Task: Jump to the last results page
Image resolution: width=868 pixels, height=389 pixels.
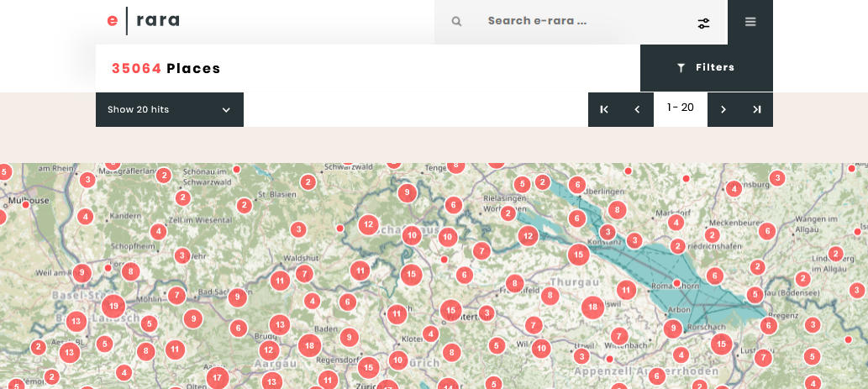Action: click(x=757, y=109)
